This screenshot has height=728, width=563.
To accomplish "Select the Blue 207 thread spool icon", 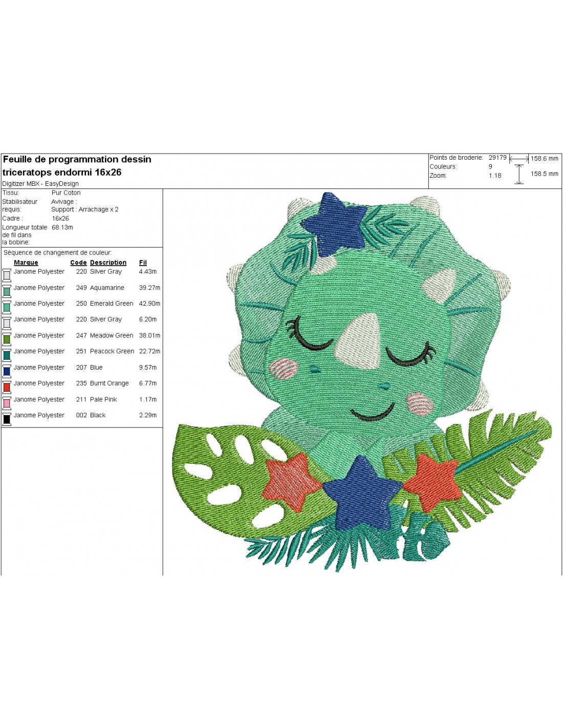I will click(7, 371).
